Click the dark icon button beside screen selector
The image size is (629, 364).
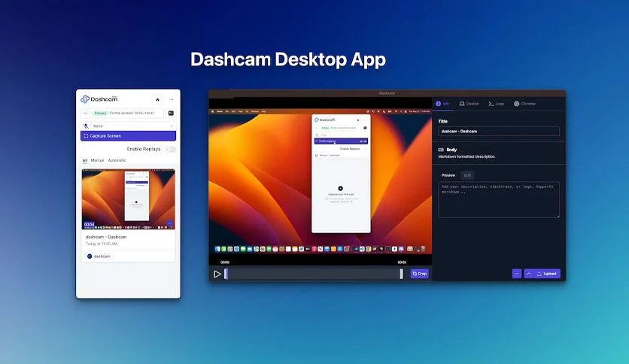(x=171, y=113)
